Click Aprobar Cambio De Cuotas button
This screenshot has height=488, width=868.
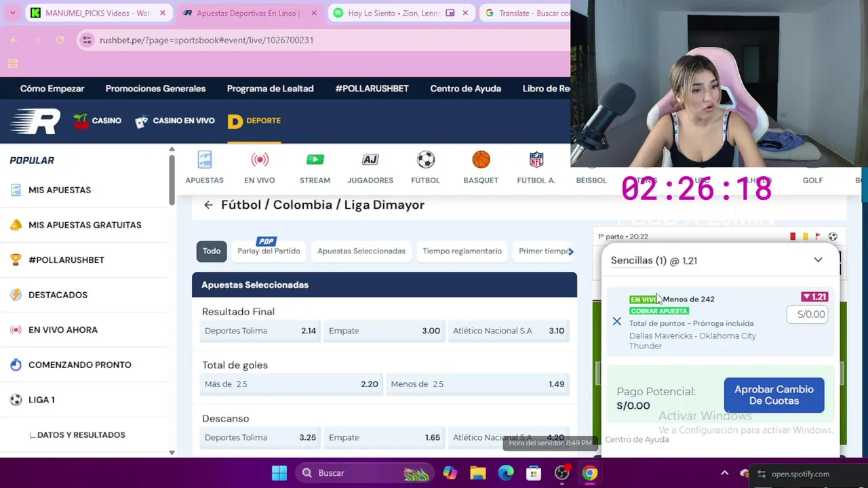tap(774, 395)
